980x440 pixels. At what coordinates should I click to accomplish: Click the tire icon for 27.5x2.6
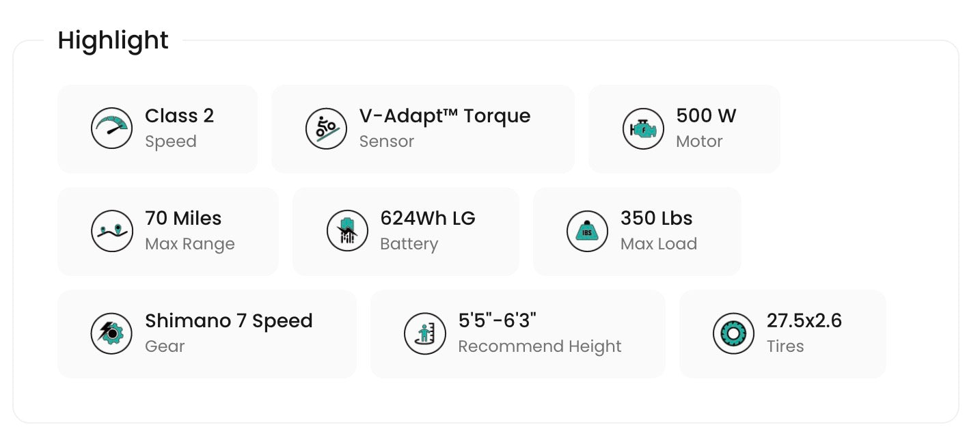(733, 333)
